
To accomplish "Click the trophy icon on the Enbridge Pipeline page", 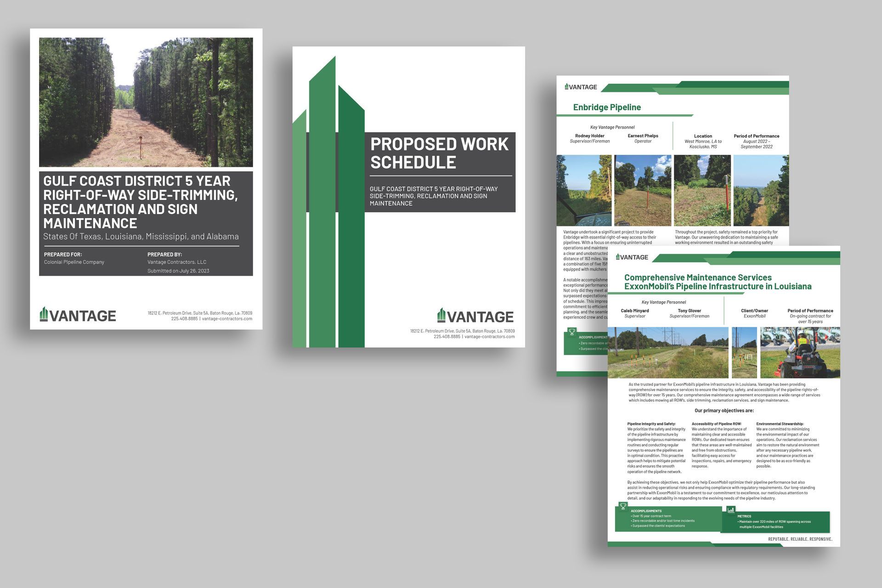I will 572,331.
